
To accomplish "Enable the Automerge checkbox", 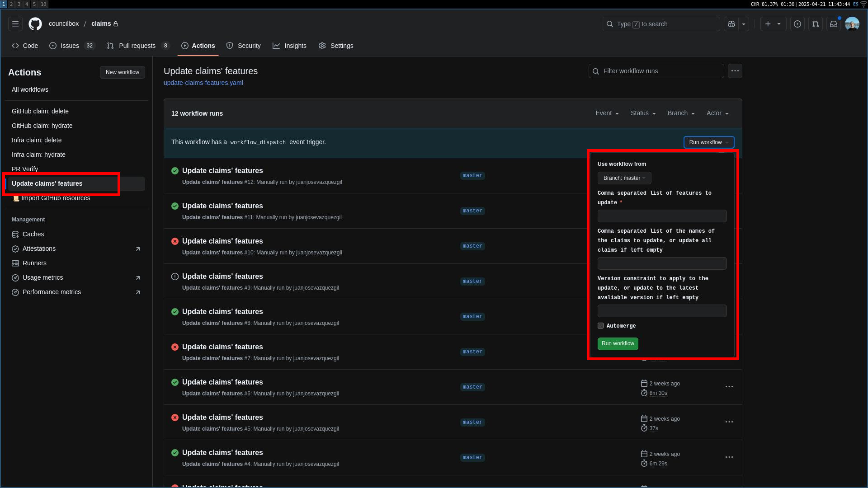I will [600, 326].
